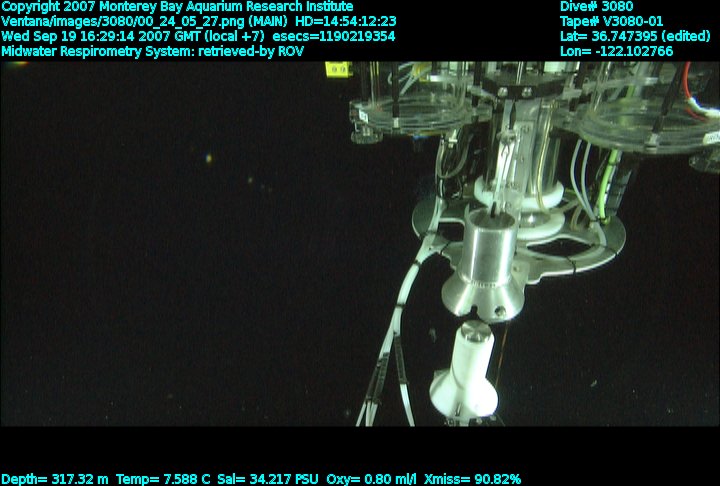This screenshot has width=720, height=486.
Task: Select the Oxy= 0.80 ml/l reading
Action: click(371, 479)
